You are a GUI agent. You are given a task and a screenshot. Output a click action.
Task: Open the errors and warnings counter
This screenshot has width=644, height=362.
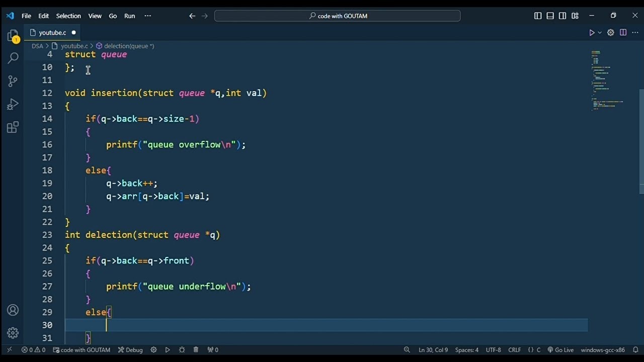click(x=33, y=350)
